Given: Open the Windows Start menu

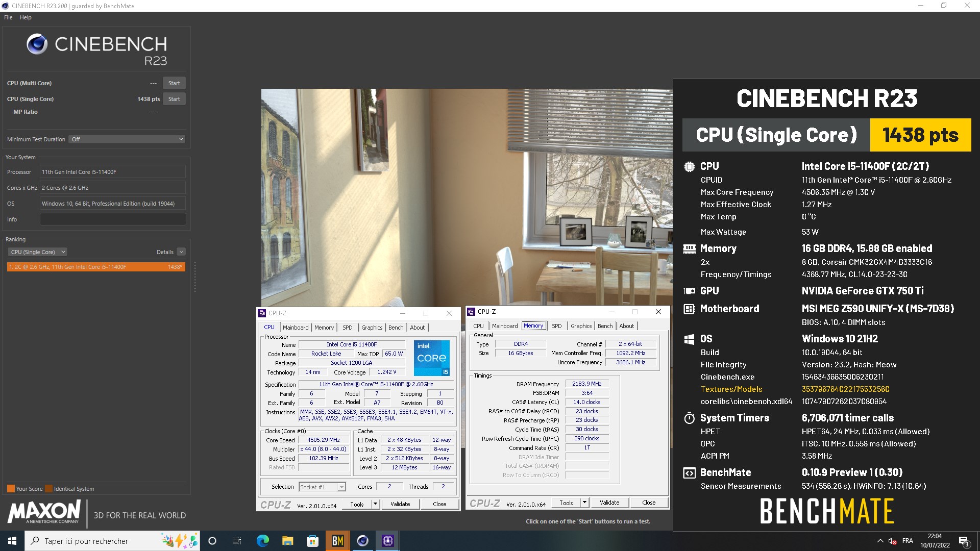Looking at the screenshot, I should pyautogui.click(x=12, y=541).
